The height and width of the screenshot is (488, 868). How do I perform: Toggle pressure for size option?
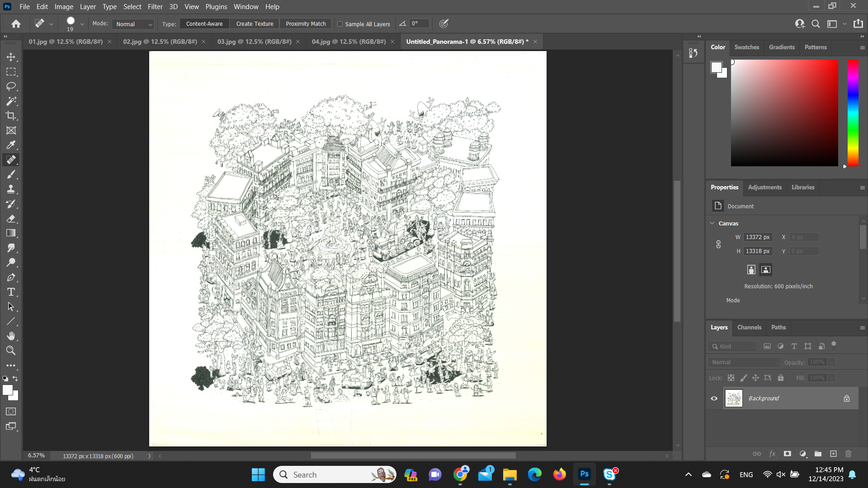click(x=443, y=23)
